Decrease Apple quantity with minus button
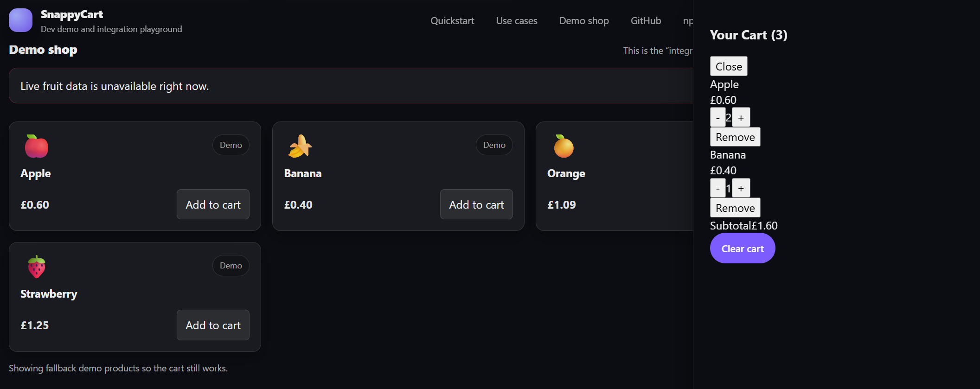Image resolution: width=980 pixels, height=389 pixels. click(718, 118)
